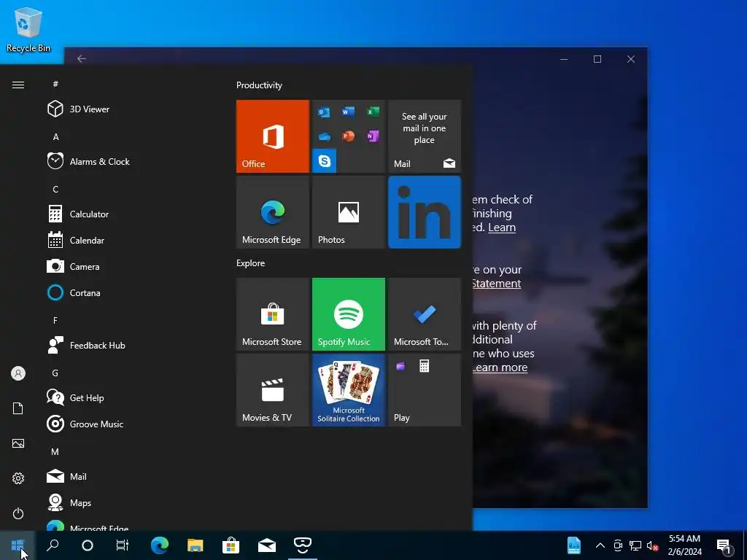Click Learn link in background window
The width and height of the screenshot is (747, 560).
pyautogui.click(x=502, y=227)
